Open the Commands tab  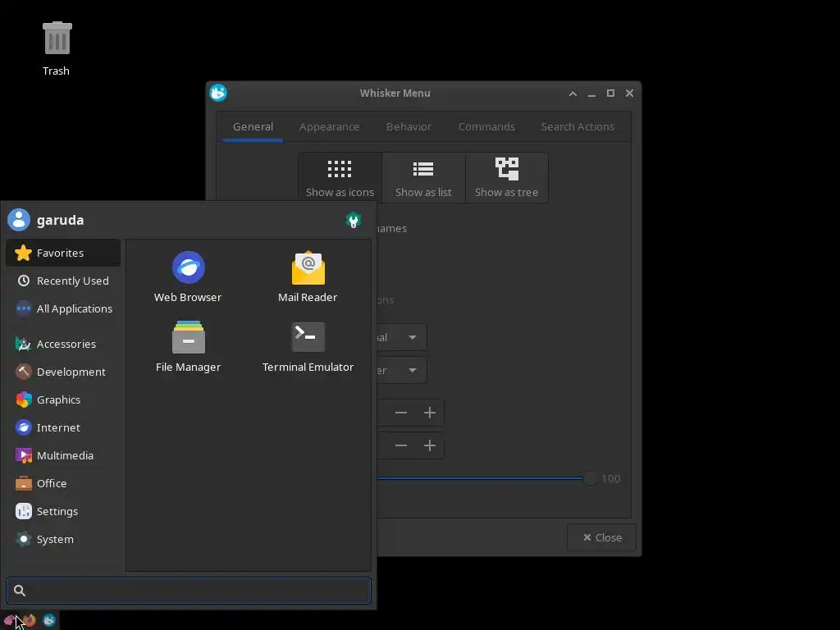(486, 127)
